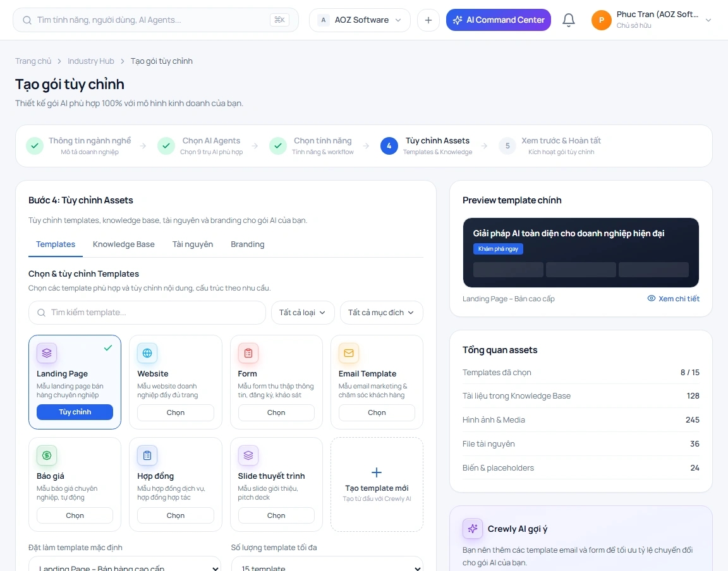Click Chọn on Email Template card
The height and width of the screenshot is (571, 728).
pyautogui.click(x=377, y=412)
